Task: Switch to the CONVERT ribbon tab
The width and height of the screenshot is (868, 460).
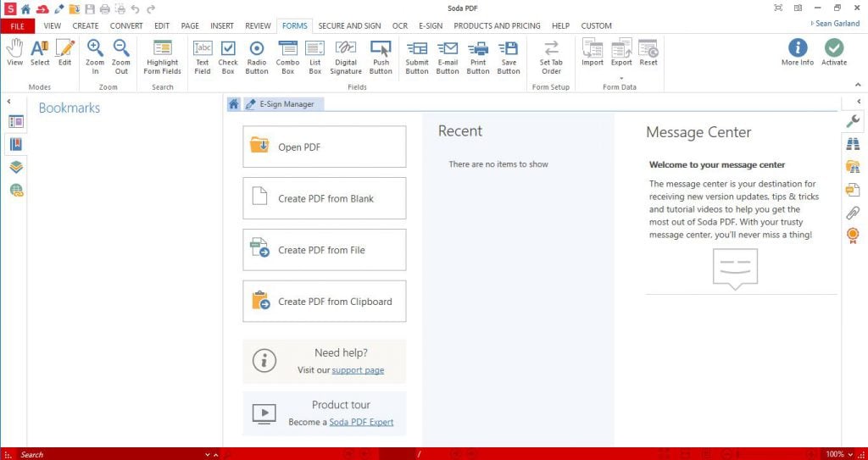Action: click(x=126, y=26)
